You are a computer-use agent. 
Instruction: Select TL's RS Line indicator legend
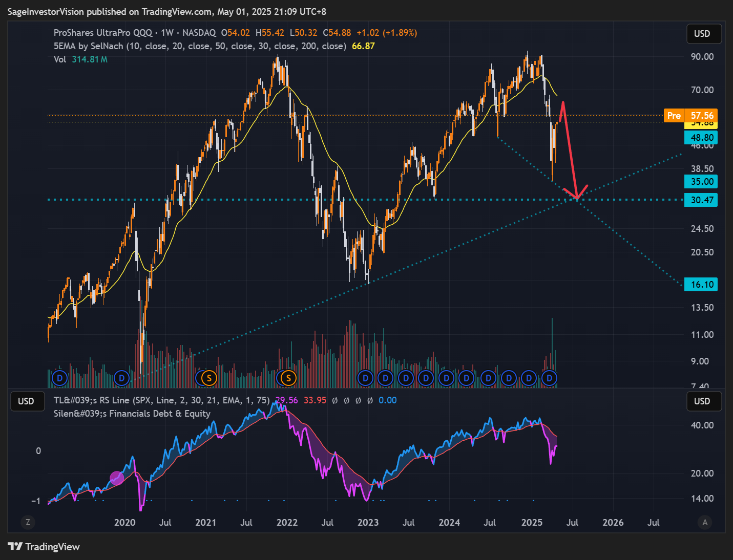(162, 400)
